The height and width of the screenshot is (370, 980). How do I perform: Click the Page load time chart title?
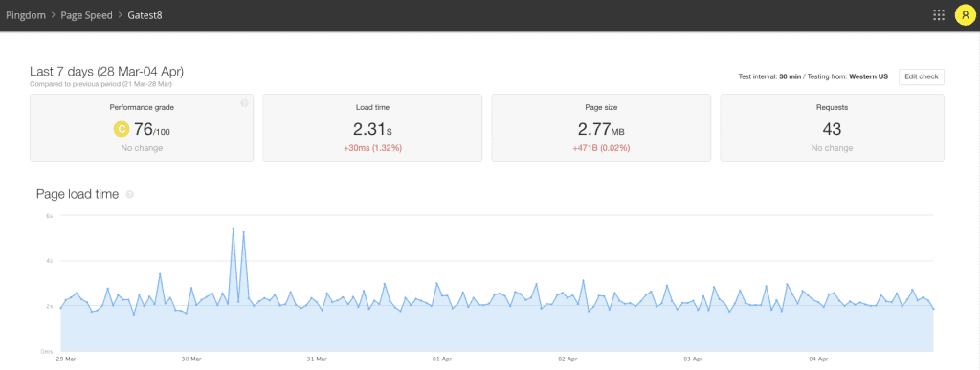click(78, 195)
